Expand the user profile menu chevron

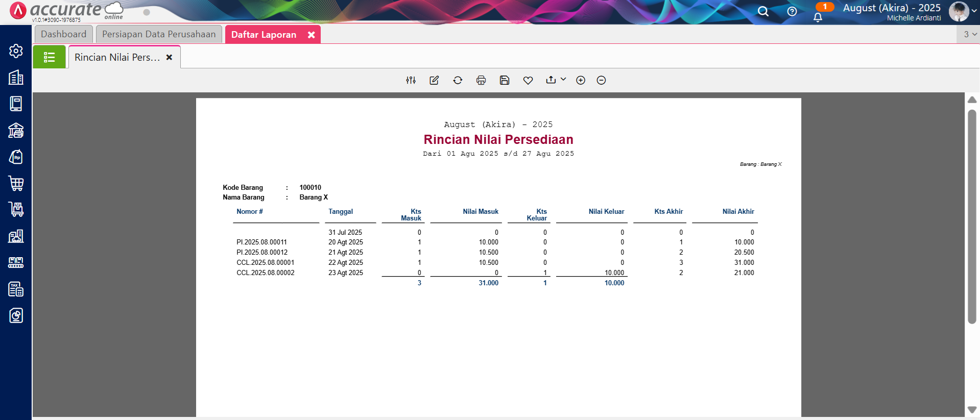pos(974,11)
